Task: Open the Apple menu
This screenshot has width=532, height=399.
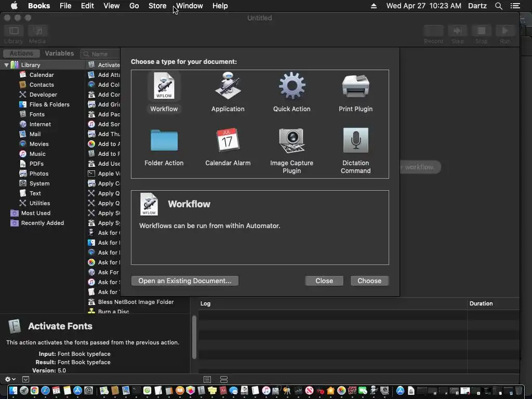Action: (14, 6)
